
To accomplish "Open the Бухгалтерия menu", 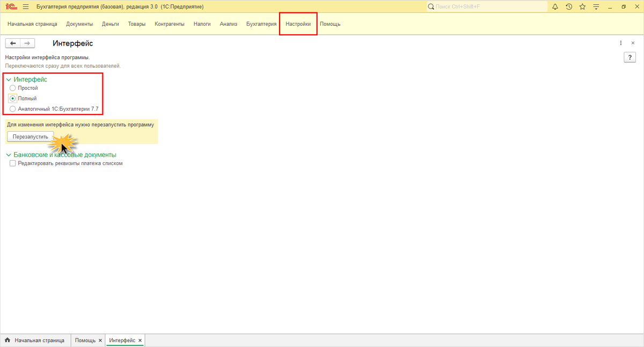I will [x=261, y=24].
